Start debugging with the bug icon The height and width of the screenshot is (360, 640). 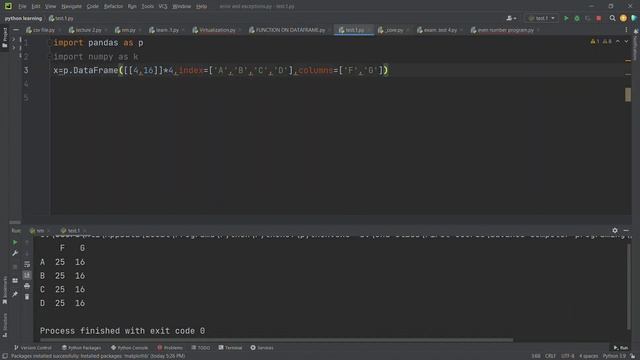click(x=577, y=18)
